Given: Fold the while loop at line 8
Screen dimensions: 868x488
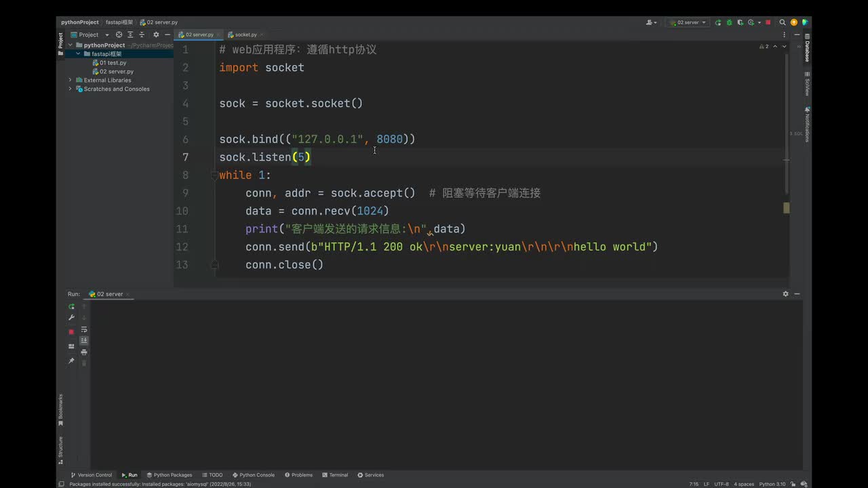Looking at the screenshot, I should pos(214,175).
